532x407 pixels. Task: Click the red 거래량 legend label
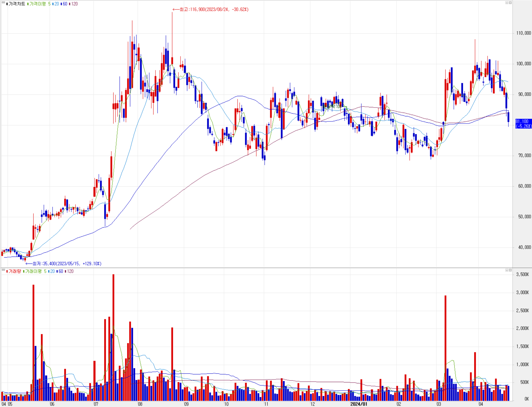(14, 271)
